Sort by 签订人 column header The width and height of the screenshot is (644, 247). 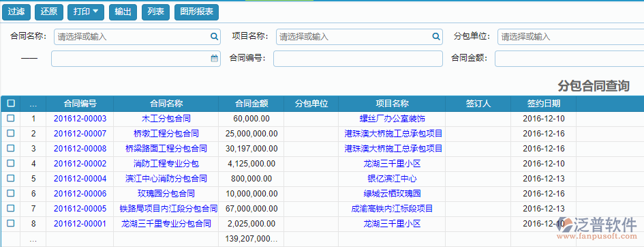[478, 104]
